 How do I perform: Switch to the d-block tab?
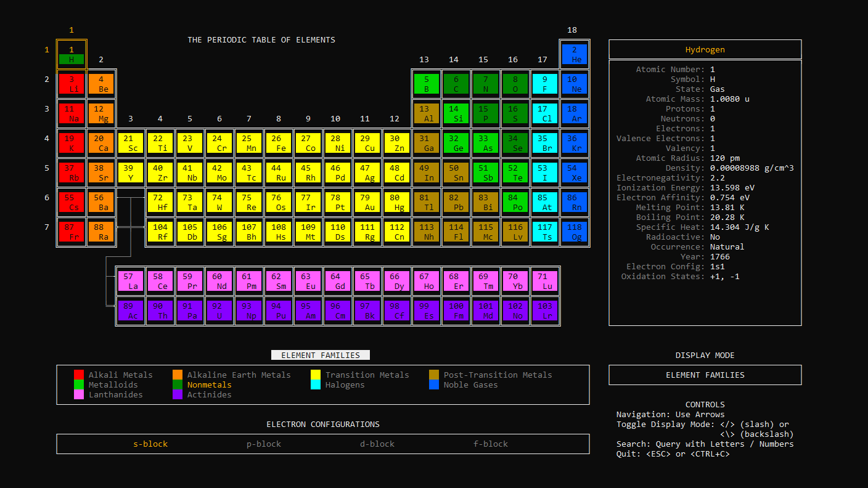click(x=377, y=443)
